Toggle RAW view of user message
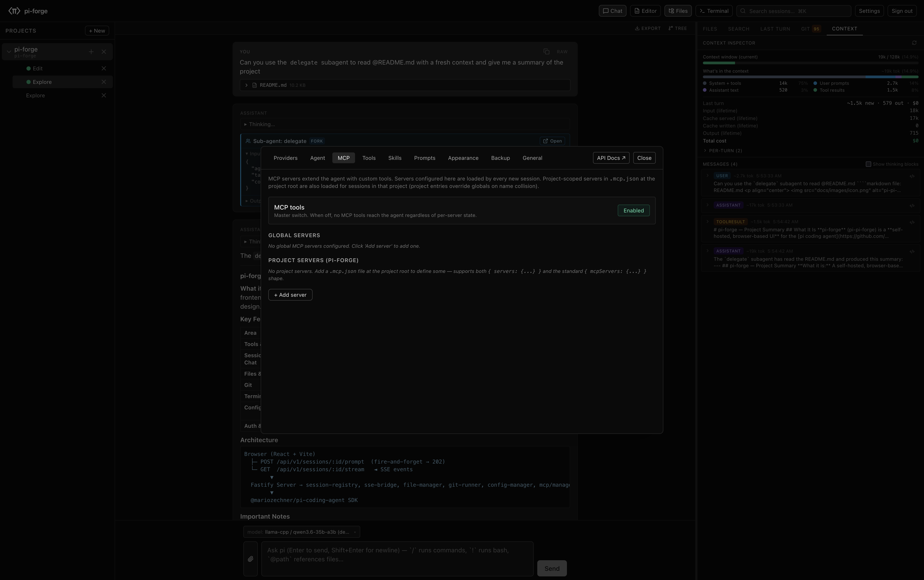This screenshot has height=580, width=924. point(562,52)
